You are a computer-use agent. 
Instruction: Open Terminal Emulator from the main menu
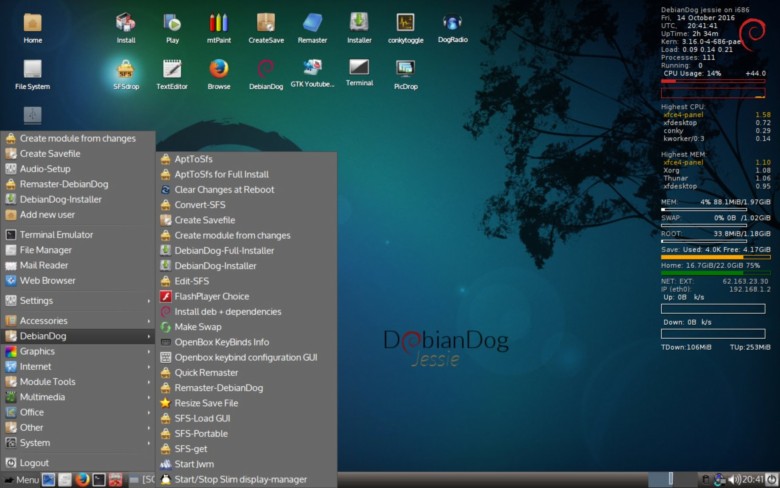click(x=78, y=235)
